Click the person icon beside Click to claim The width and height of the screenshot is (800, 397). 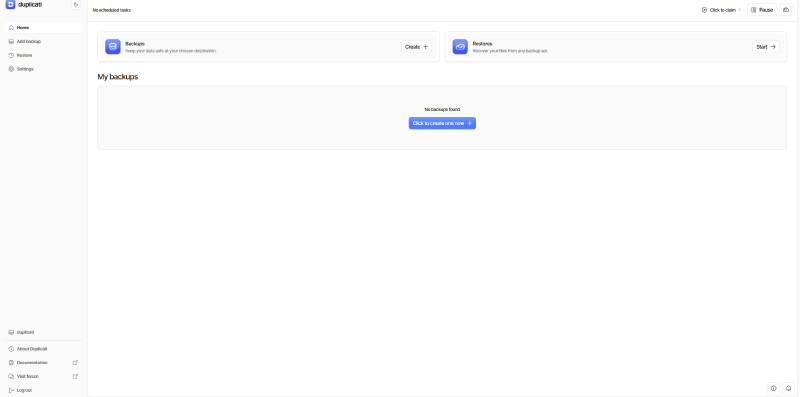click(705, 10)
